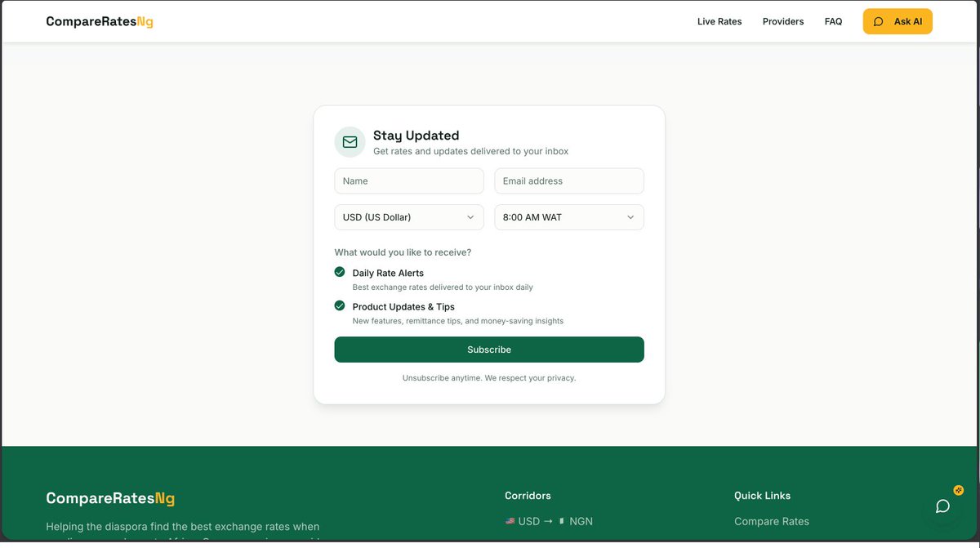
Task: Toggle the Product Updates & Tips checkbox
Action: [340, 305]
